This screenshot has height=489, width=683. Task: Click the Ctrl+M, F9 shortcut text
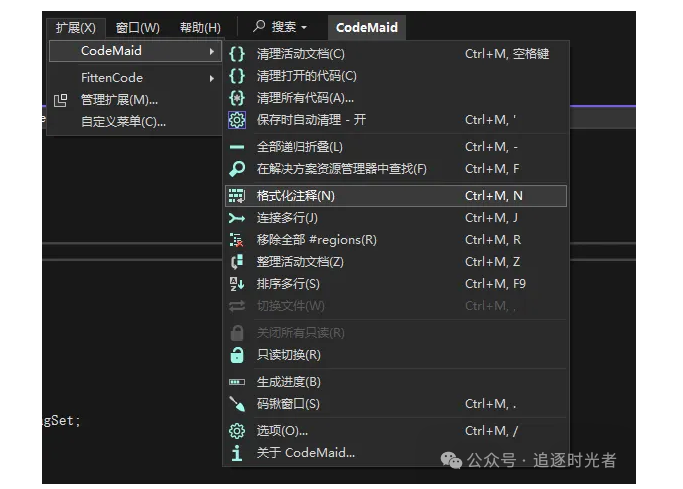pos(495,284)
